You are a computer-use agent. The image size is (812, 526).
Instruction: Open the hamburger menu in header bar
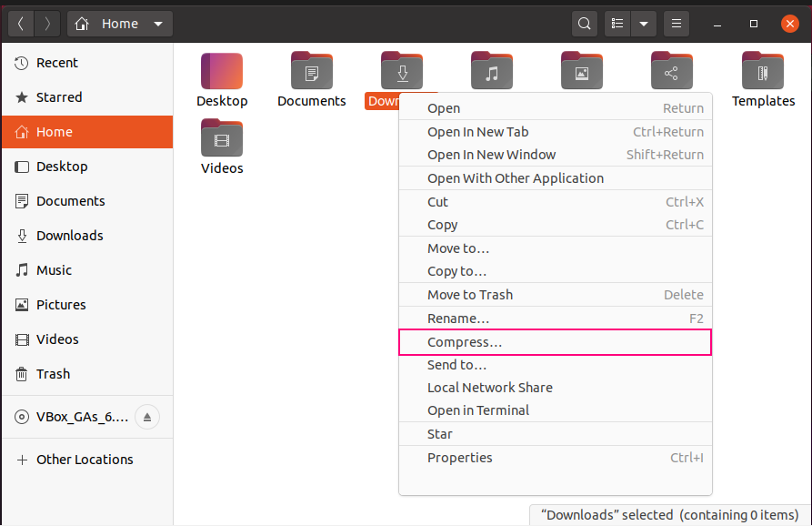coord(677,24)
